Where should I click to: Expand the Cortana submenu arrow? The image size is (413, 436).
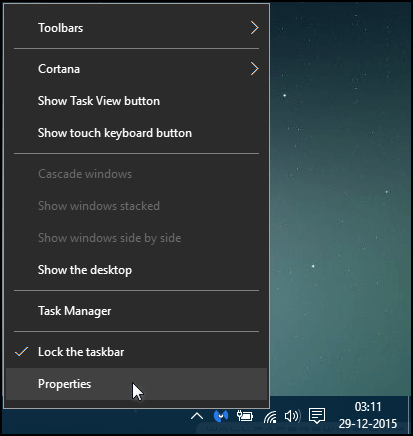coord(254,69)
